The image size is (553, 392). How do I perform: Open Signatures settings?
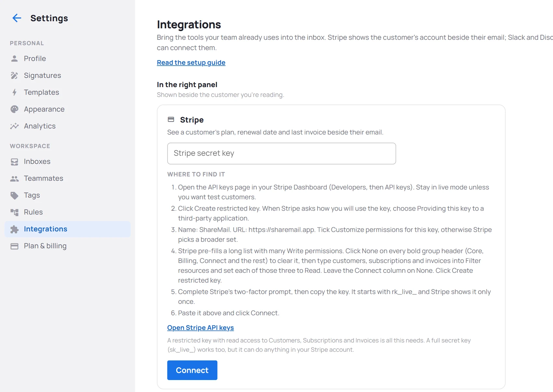tap(68, 75)
